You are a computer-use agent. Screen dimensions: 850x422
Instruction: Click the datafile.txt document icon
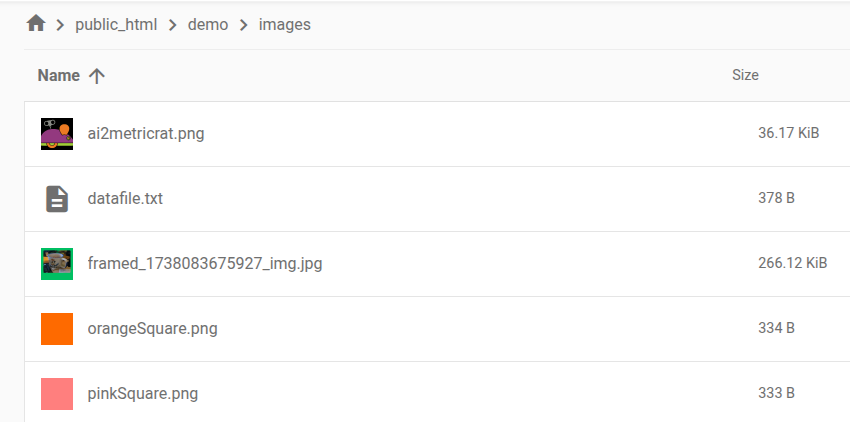coord(57,199)
